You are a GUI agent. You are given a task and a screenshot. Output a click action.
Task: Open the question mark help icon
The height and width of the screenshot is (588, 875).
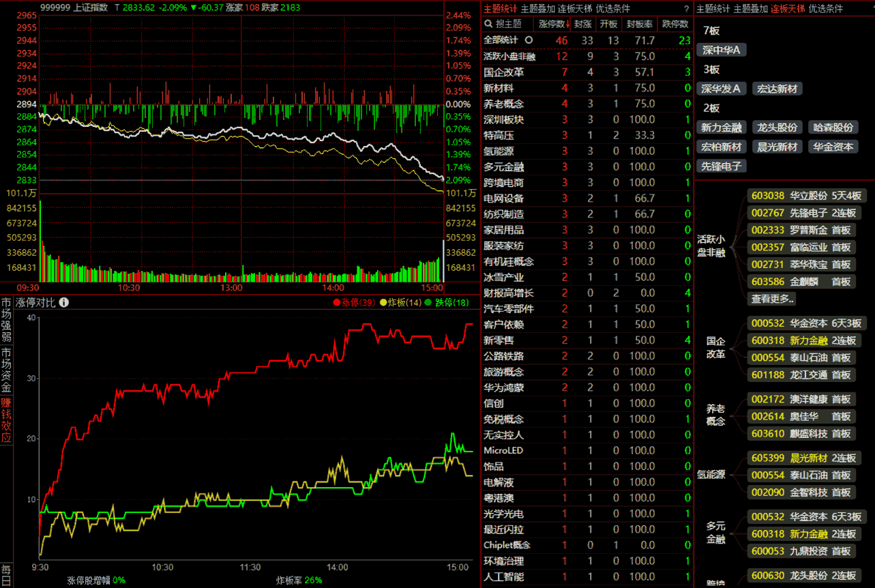coord(686,9)
